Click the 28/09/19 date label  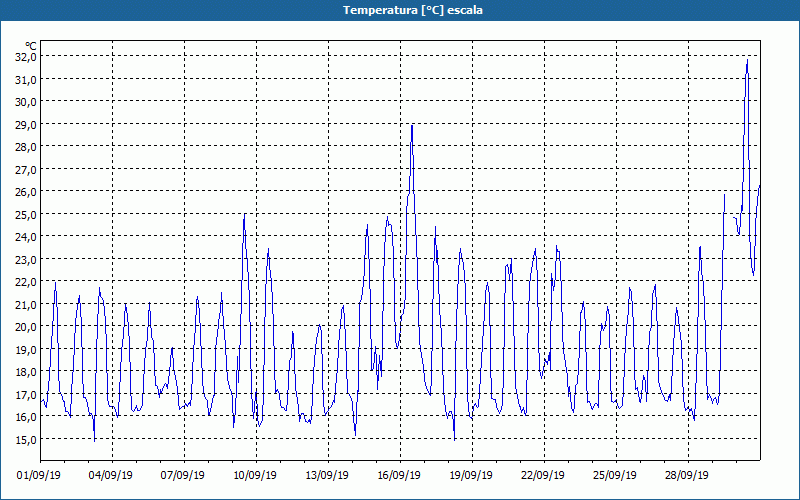[687, 475]
